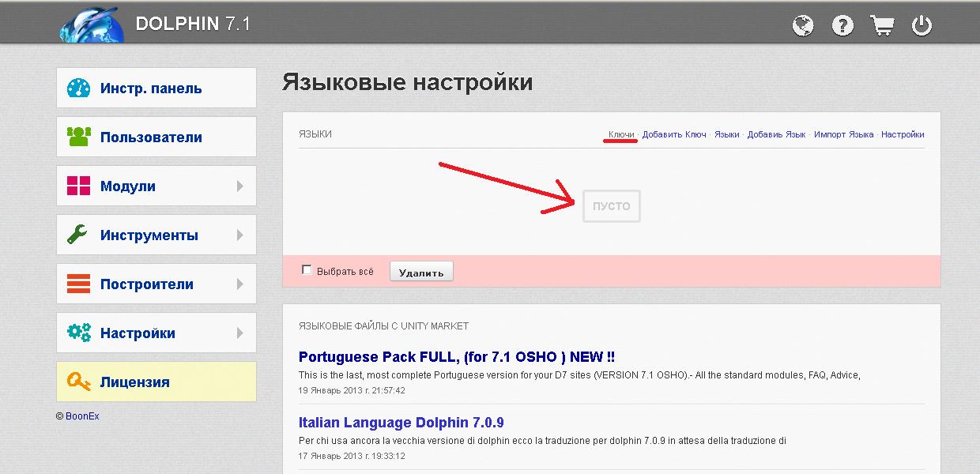980x474 pixels.
Task: Open the Импорт Языка tab
Action: tap(843, 134)
